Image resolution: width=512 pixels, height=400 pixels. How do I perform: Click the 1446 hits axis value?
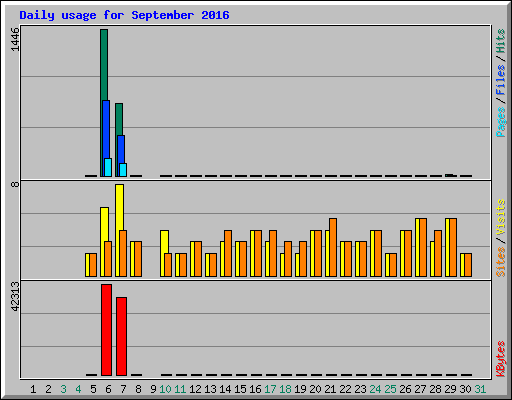15,39
